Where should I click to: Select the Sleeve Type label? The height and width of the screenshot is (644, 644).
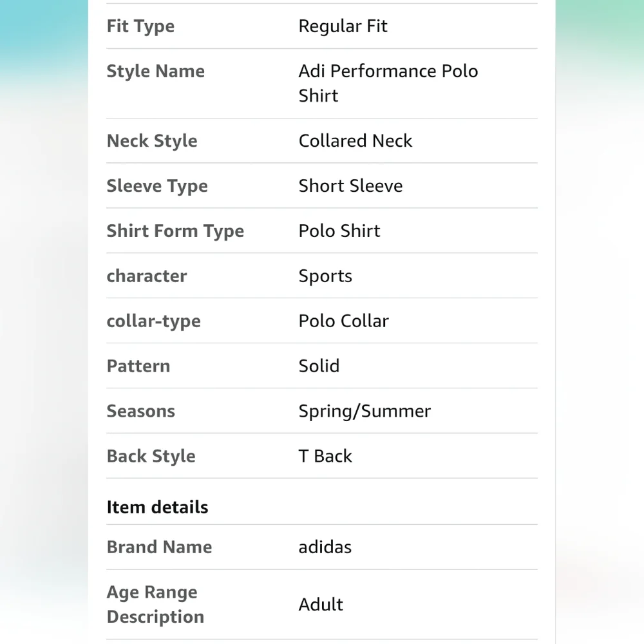pyautogui.click(x=157, y=186)
